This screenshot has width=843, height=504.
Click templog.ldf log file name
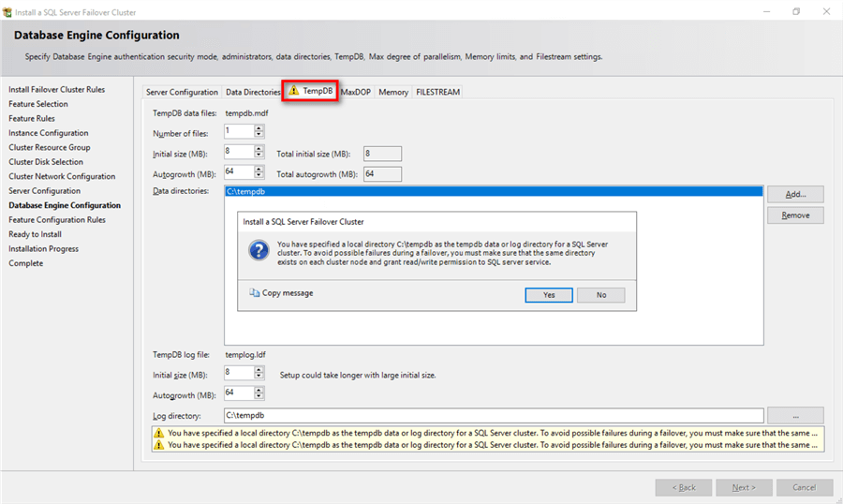pyautogui.click(x=245, y=354)
